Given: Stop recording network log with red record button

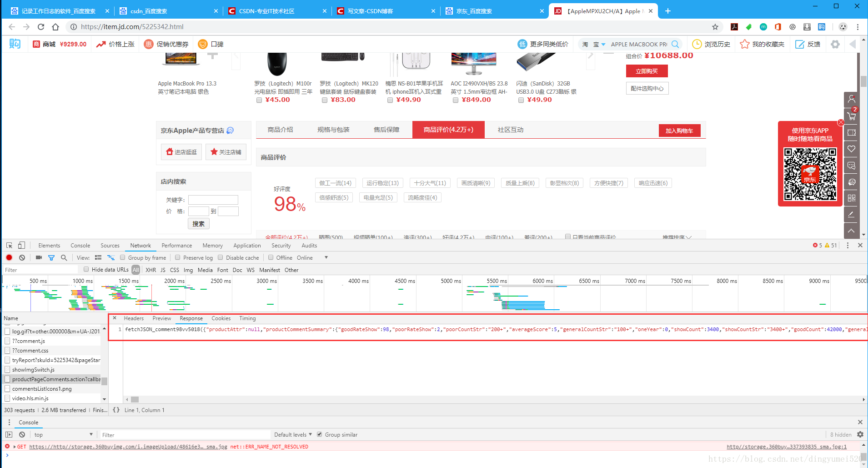Looking at the screenshot, I should click(x=9, y=257).
